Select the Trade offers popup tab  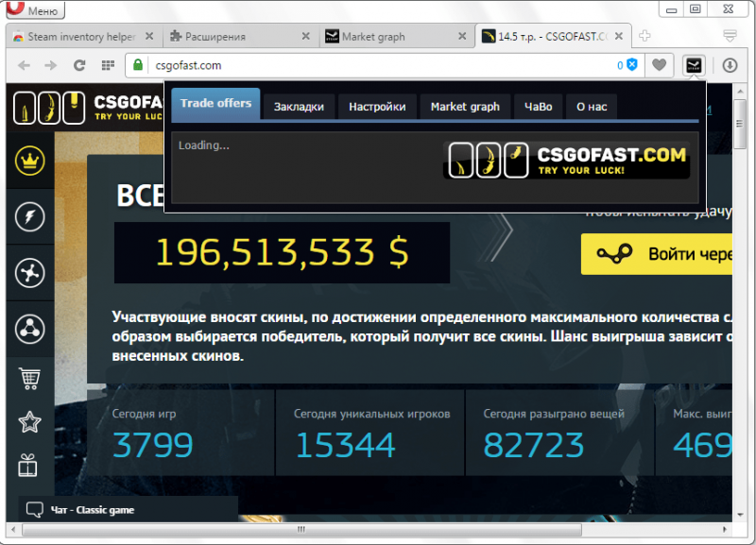tap(215, 104)
